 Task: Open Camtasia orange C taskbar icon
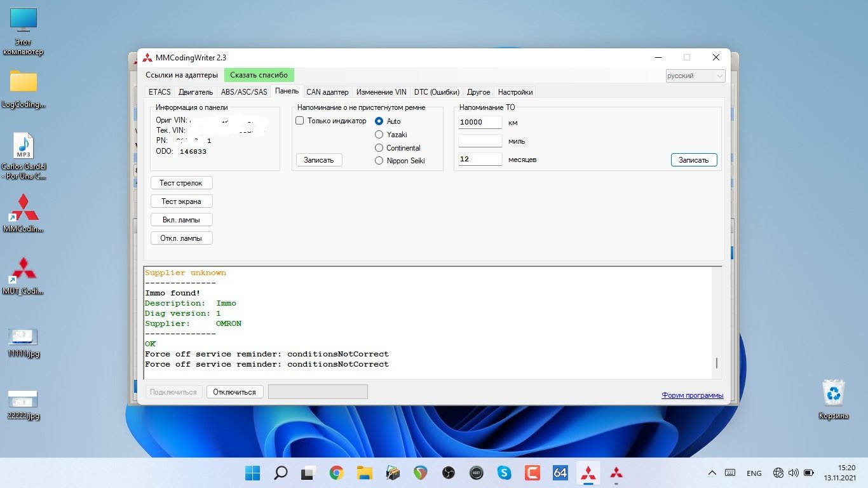click(532, 473)
